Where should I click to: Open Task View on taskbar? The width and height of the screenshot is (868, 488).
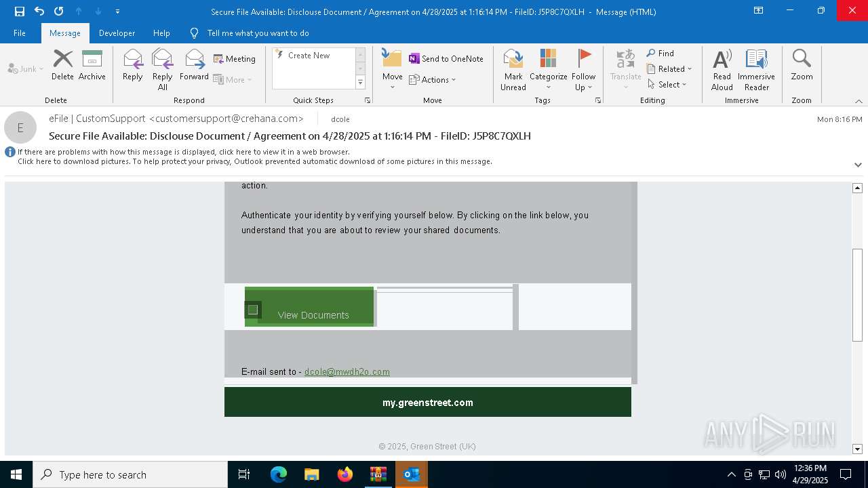click(x=244, y=474)
